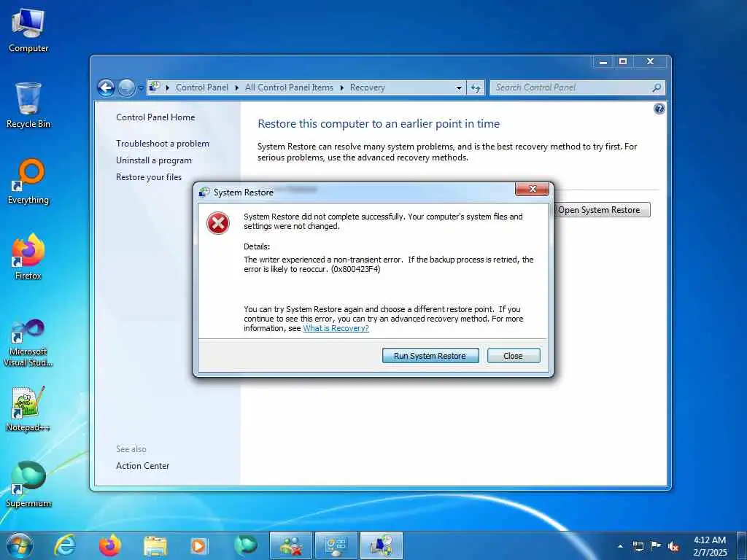Open Troubleshoot a problem link
Viewport: 747px width, 560px height.
[x=163, y=144]
